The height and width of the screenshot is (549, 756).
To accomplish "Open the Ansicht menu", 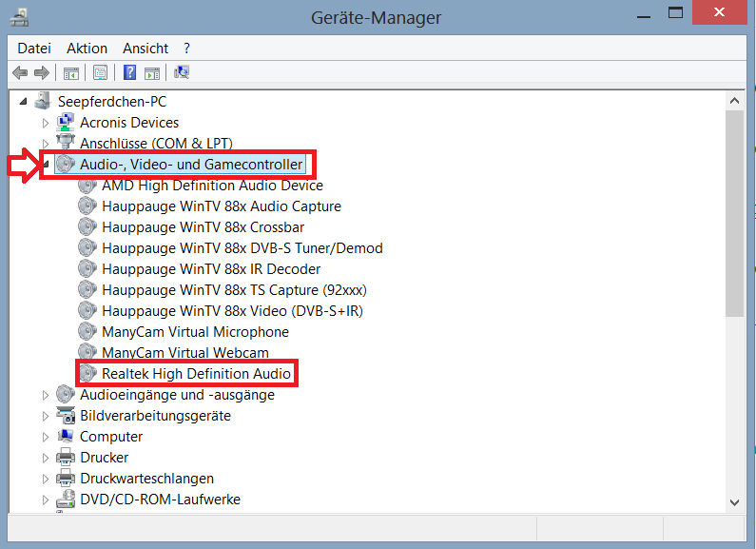I will click(x=145, y=49).
